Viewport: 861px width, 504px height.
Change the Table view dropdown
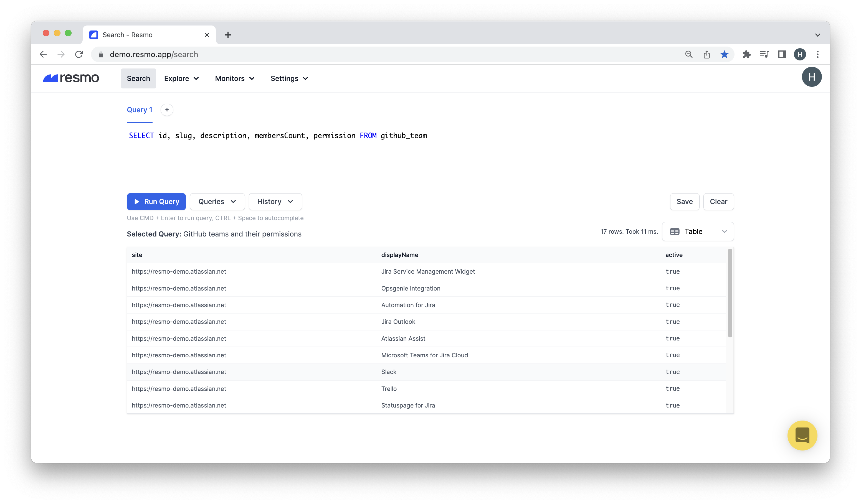(698, 231)
